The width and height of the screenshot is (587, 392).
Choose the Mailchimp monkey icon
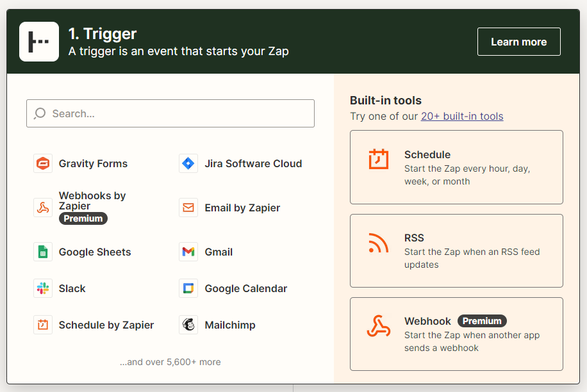point(188,325)
